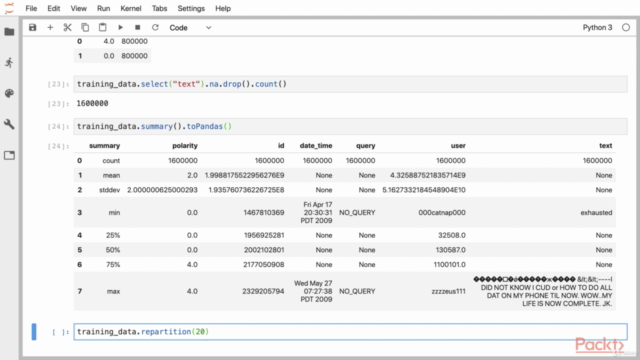Open the file browser sidebar icon
640x360 pixels.
[9, 32]
